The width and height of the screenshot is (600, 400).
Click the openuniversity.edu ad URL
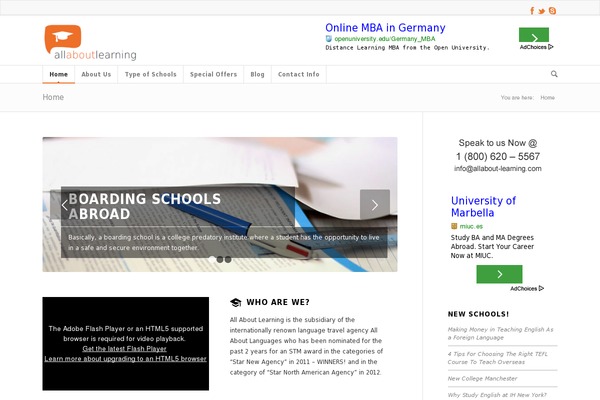[x=385, y=39]
